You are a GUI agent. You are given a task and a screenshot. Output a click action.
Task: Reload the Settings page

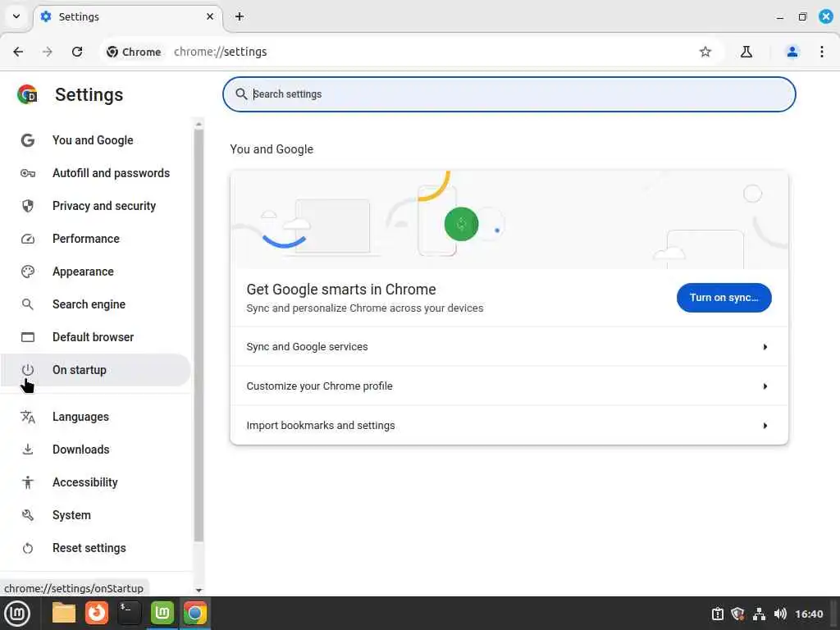[x=77, y=52]
